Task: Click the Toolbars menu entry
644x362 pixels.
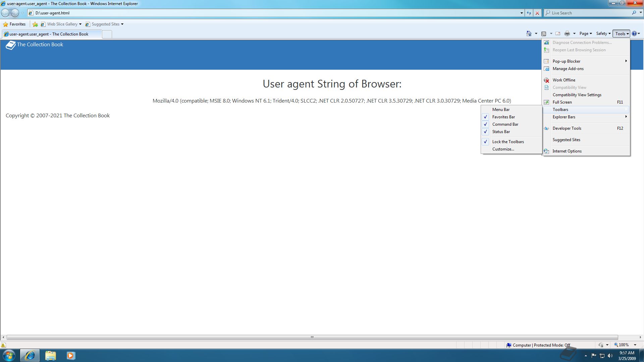Action: tap(586, 110)
